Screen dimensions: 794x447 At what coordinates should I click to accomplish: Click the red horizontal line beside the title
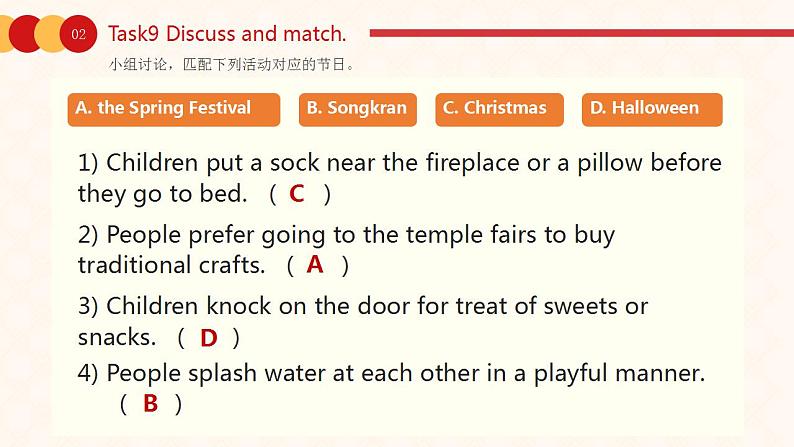coord(578,33)
